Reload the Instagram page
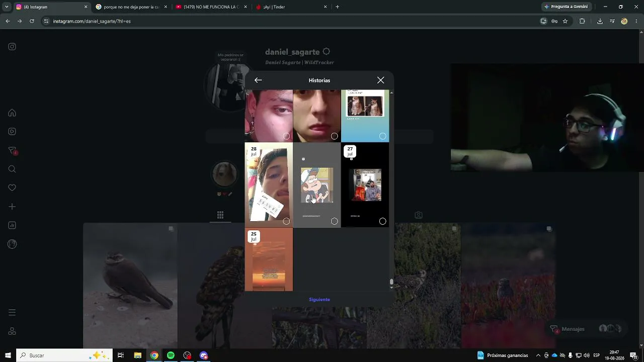This screenshot has width=644, height=362. (x=32, y=21)
